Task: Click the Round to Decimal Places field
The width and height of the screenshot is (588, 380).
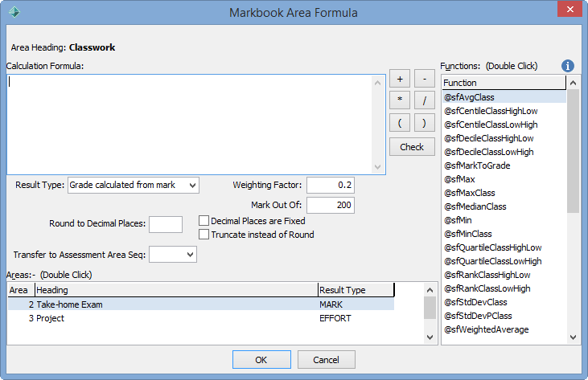Action: point(166,224)
